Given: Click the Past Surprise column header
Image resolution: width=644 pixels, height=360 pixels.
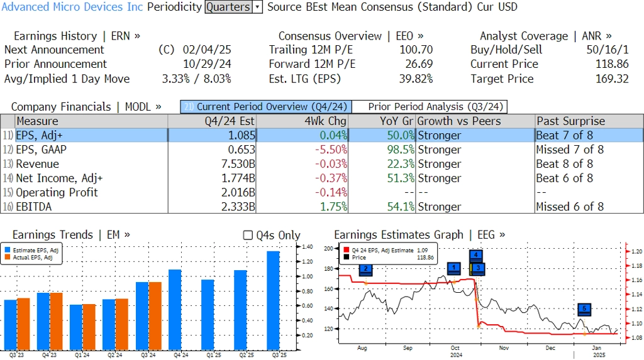Looking at the screenshot, I should click(x=589, y=121).
